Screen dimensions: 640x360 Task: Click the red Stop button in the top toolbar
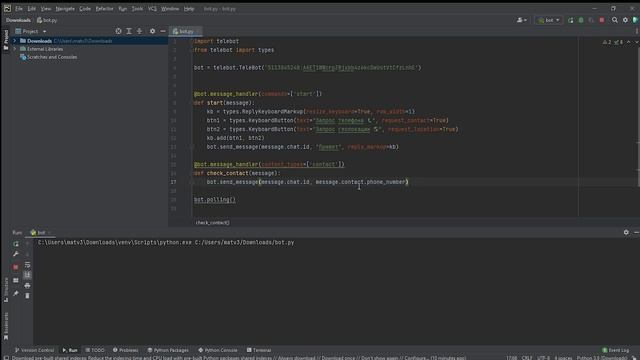click(602, 20)
